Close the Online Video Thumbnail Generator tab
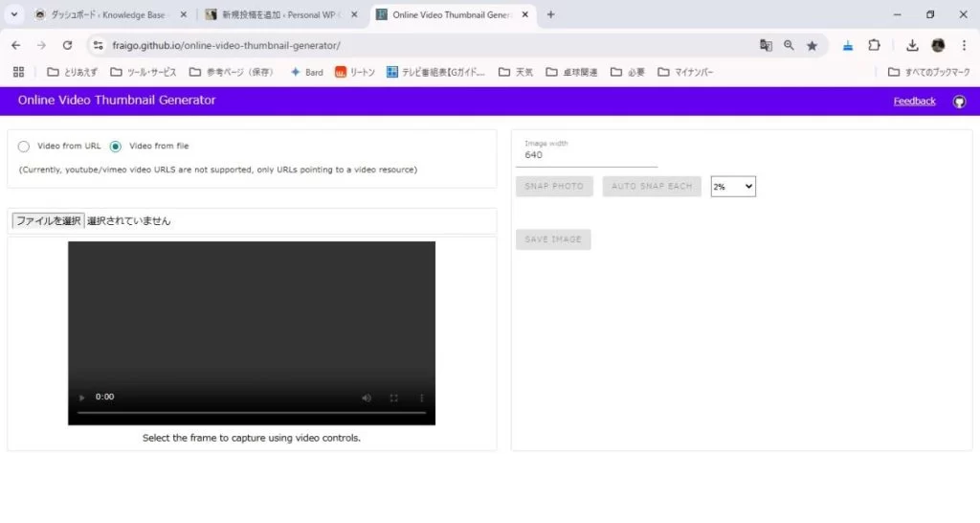The height and width of the screenshot is (523, 980). (x=525, y=14)
